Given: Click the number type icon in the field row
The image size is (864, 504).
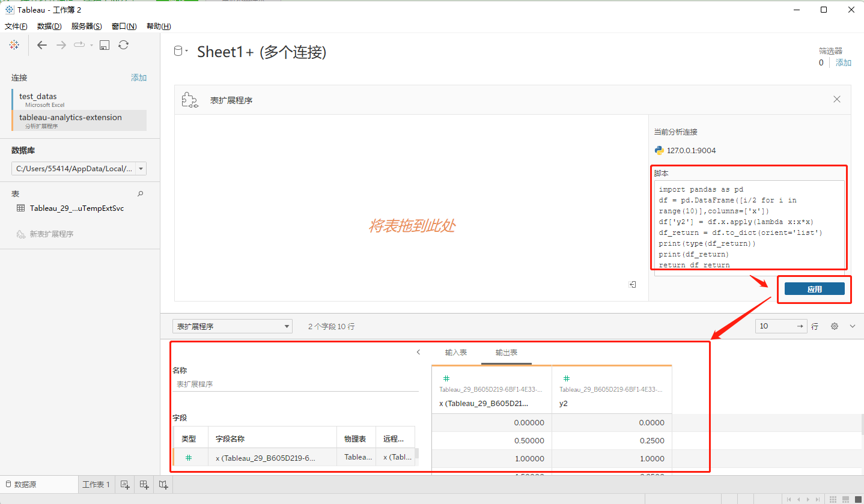Looking at the screenshot, I should [x=189, y=458].
